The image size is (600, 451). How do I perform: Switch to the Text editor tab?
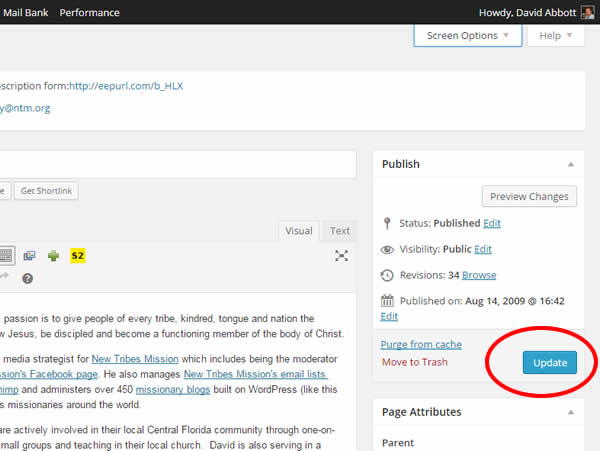pos(340,231)
